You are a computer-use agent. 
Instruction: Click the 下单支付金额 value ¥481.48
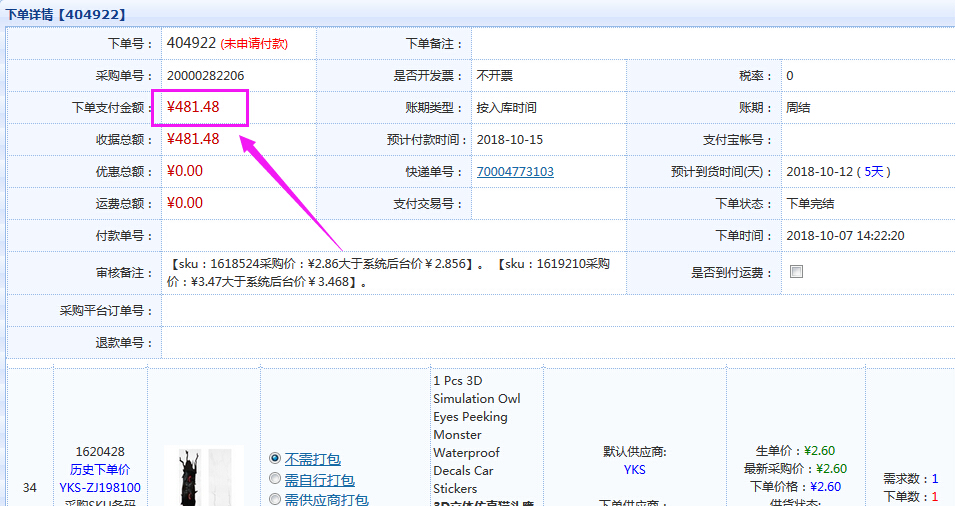[193, 107]
